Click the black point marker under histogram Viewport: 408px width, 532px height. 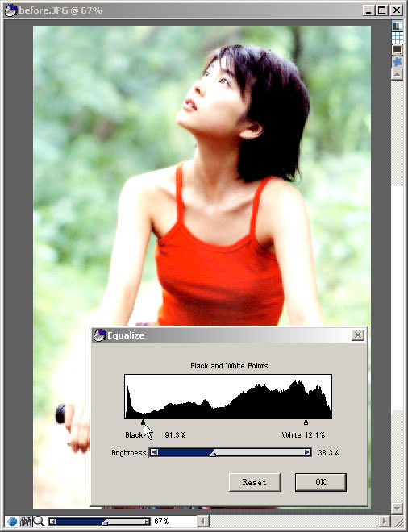click(143, 422)
